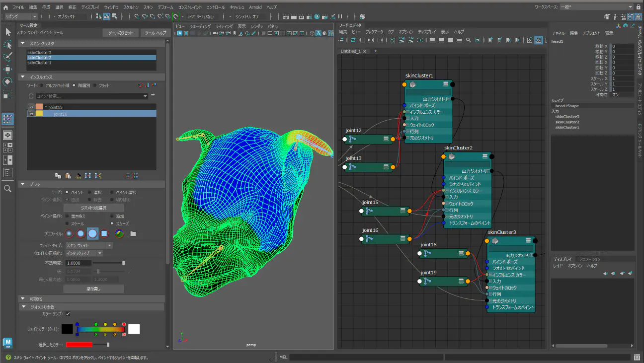The image size is (644, 363).
Task: Open the ウェイト タイプ dropdown
Action: (88, 245)
